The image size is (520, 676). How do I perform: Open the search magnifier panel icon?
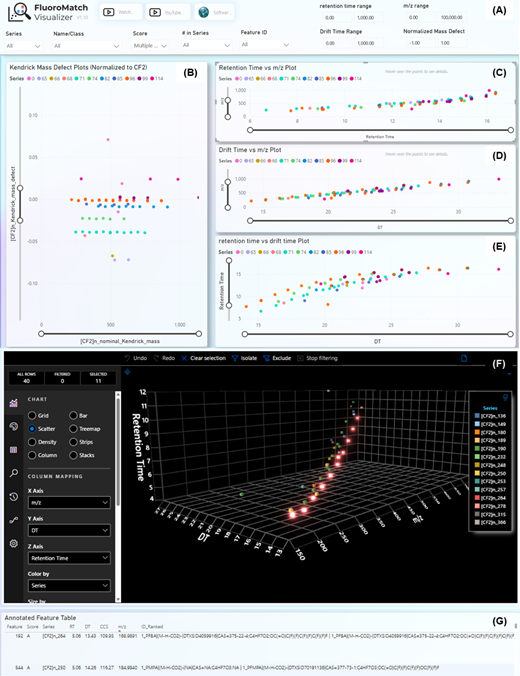pyautogui.click(x=13, y=473)
